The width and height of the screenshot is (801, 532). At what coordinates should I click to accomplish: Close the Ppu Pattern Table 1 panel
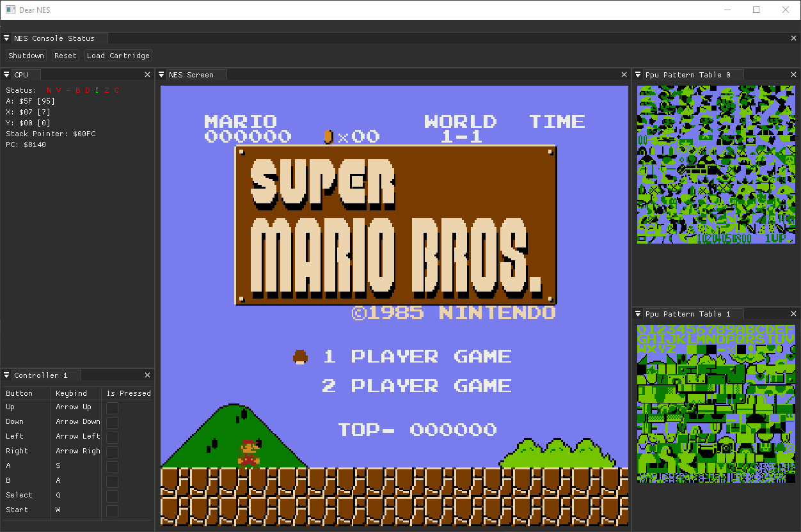(x=794, y=314)
